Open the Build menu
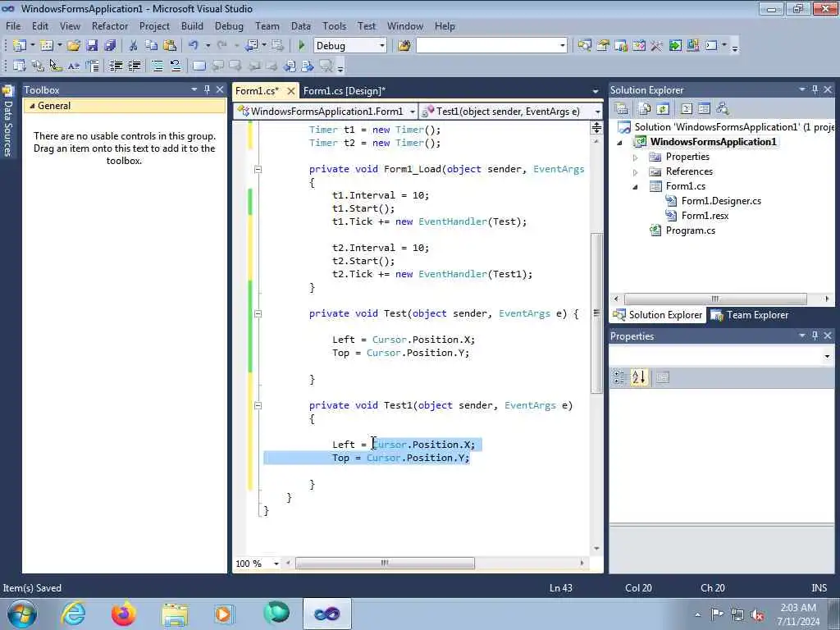Viewport: 840px width, 630px height. pos(192,25)
